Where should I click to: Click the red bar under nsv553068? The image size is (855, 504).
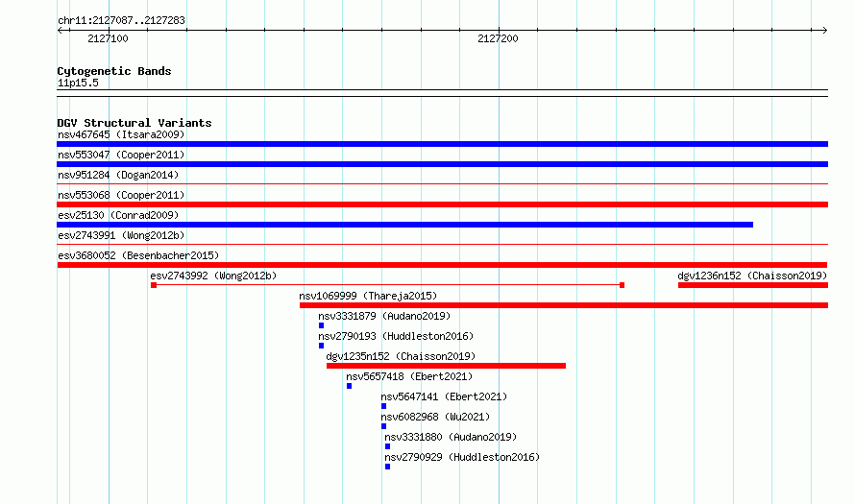[442, 204]
